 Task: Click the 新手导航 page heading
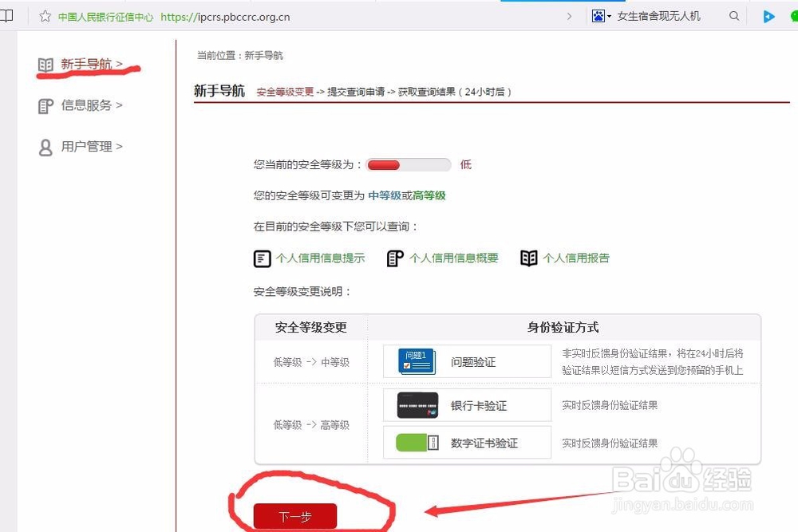point(219,91)
